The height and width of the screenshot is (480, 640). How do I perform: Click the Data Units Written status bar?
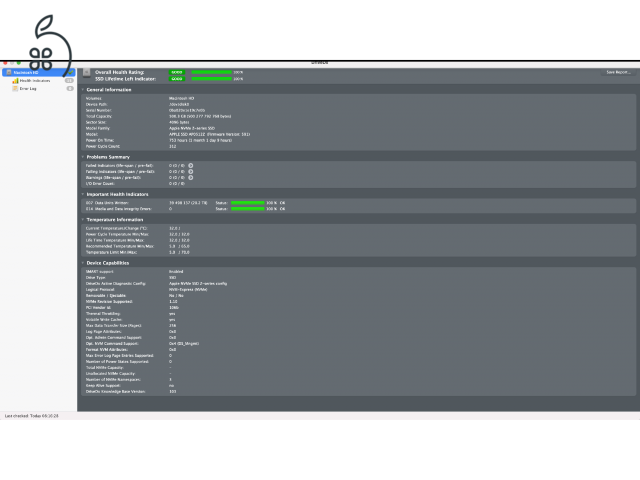coord(248,203)
